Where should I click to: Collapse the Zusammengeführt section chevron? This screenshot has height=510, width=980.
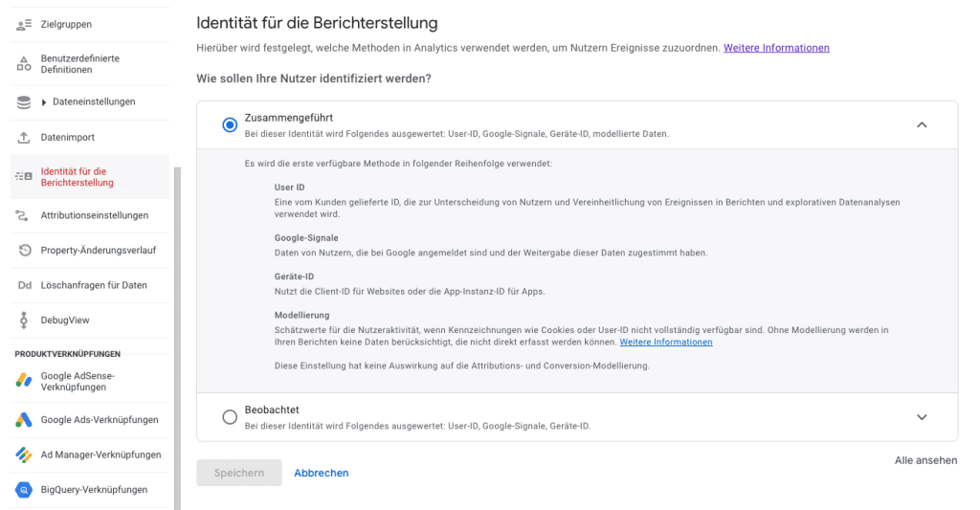click(922, 125)
